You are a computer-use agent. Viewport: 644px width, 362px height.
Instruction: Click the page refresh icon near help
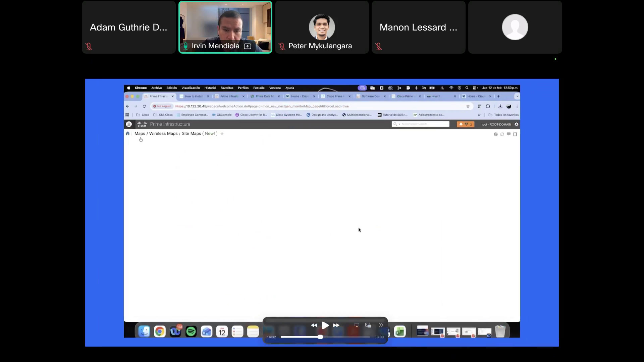[502, 134]
